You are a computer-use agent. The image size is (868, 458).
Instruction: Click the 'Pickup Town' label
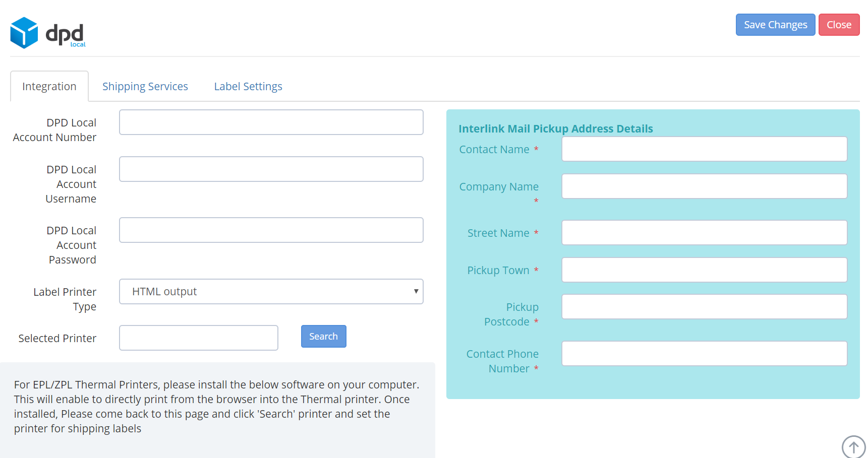(498, 270)
